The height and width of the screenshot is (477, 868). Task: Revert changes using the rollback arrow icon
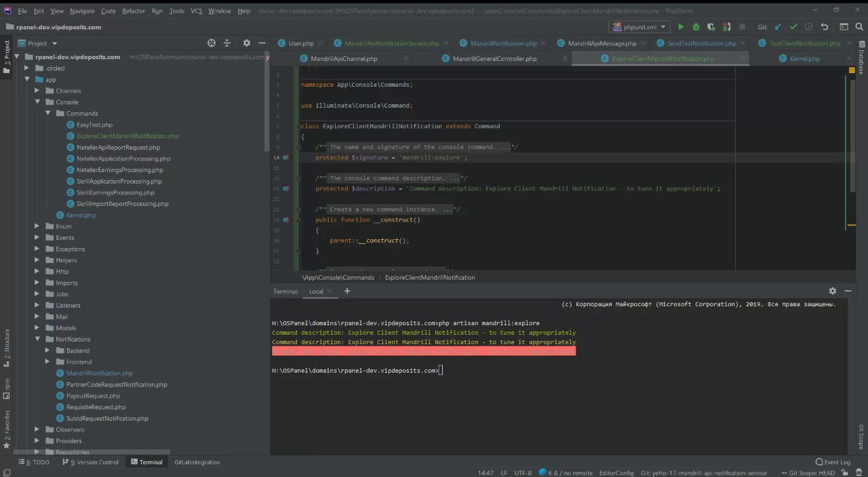click(825, 27)
